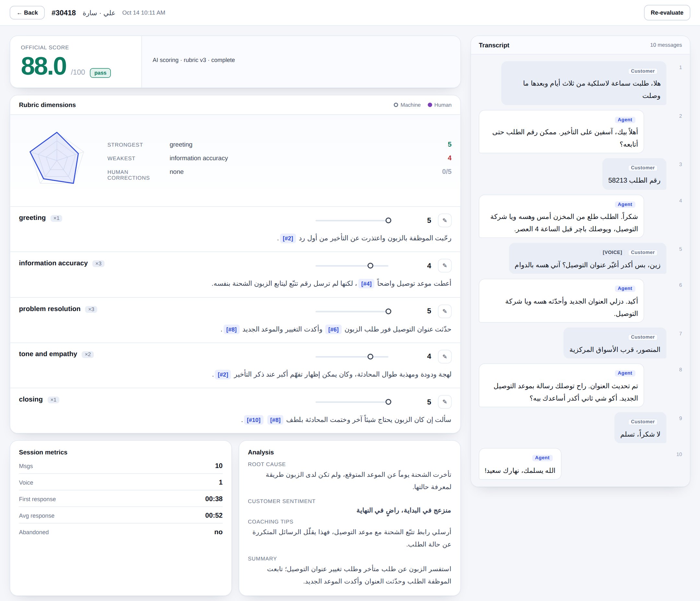Open citation [#4] in information accuracy rationale
Screen dimensions: 700x601
pos(366,283)
